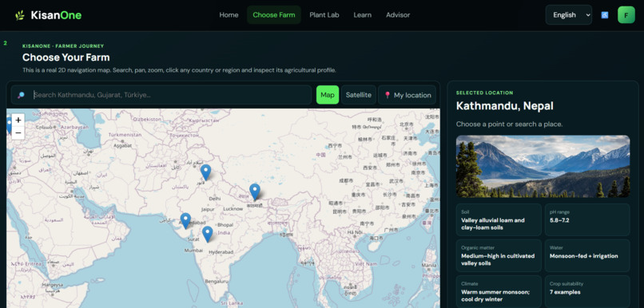Screen dimensions: 644x308
Task: Focus the Search Kathmandu, Gujarat field
Action: pyautogui.click(x=161, y=95)
